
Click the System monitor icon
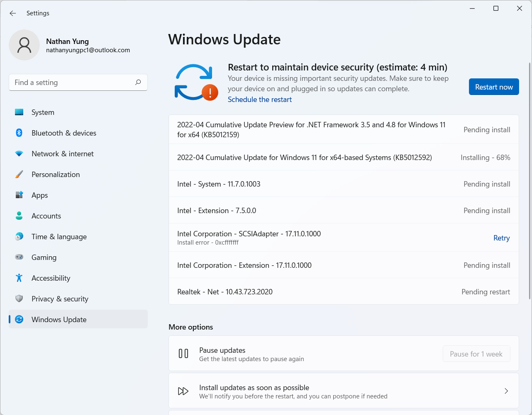click(x=19, y=112)
